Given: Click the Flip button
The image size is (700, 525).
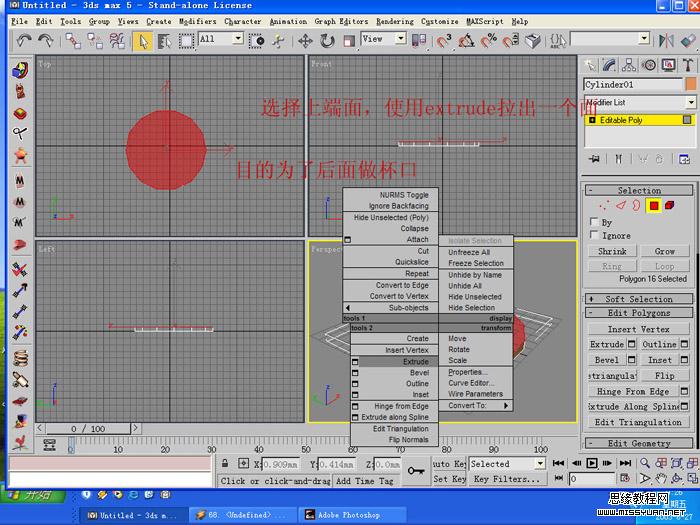Looking at the screenshot, I should pos(665,376).
